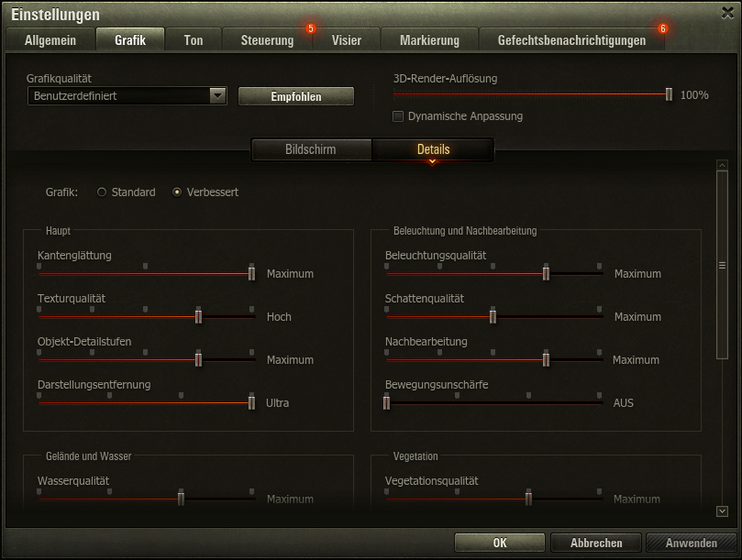Confirm settings with the OK button

500,543
